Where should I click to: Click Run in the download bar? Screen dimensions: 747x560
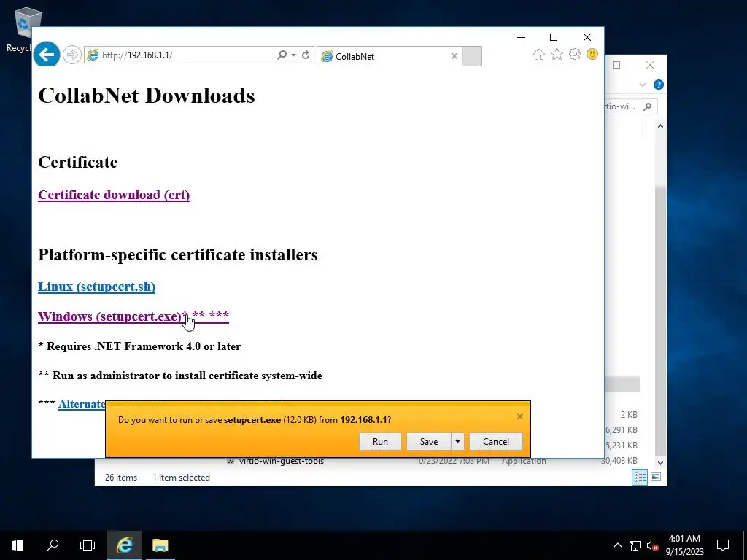(380, 441)
